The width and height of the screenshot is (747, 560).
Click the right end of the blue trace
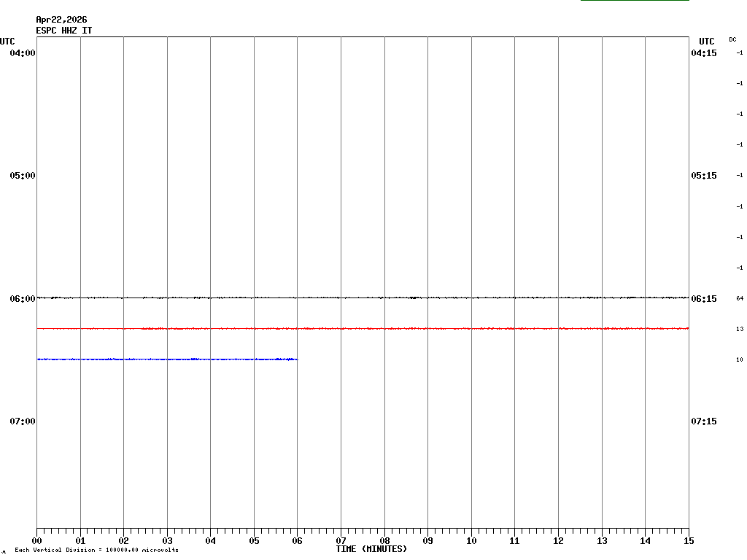point(295,359)
